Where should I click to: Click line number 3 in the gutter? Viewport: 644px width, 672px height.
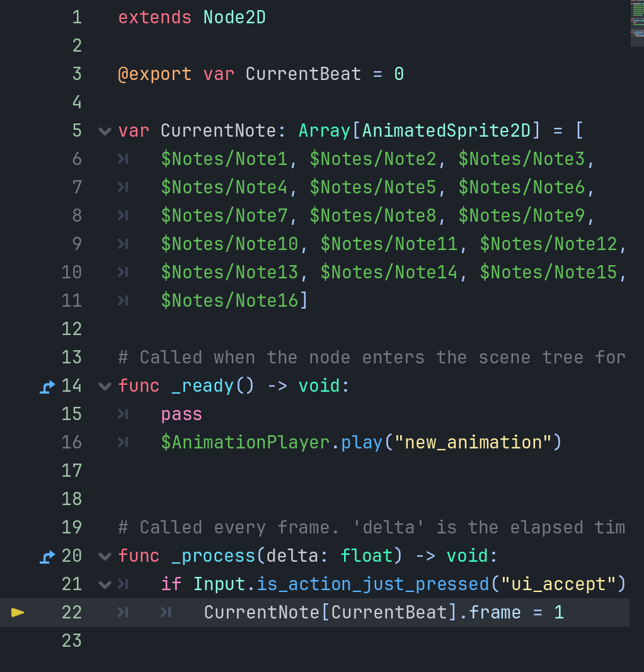pos(77,74)
